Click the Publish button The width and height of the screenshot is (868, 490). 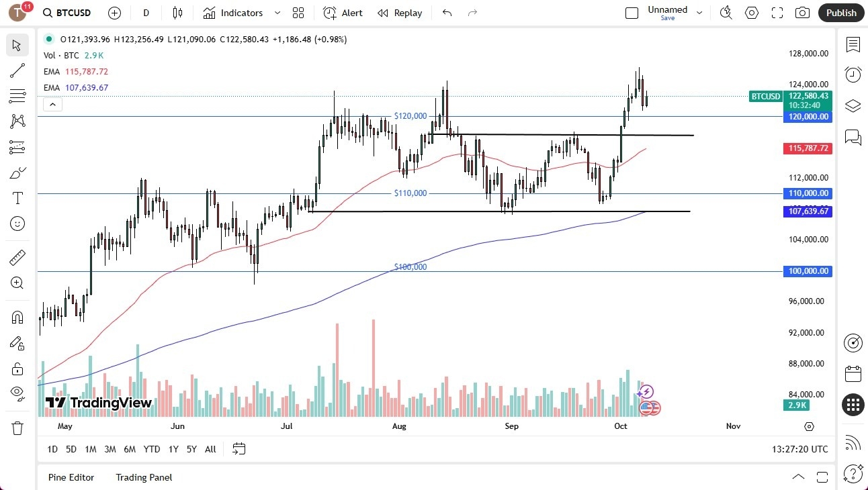pyautogui.click(x=840, y=13)
